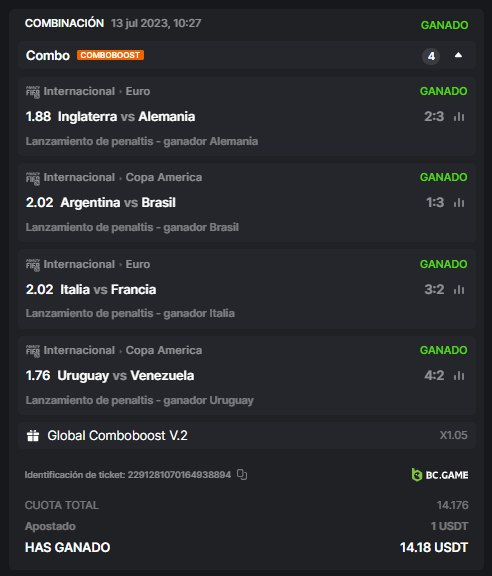Open stats icon for Italia vs Francia
This screenshot has width=492, height=576.
(459, 290)
